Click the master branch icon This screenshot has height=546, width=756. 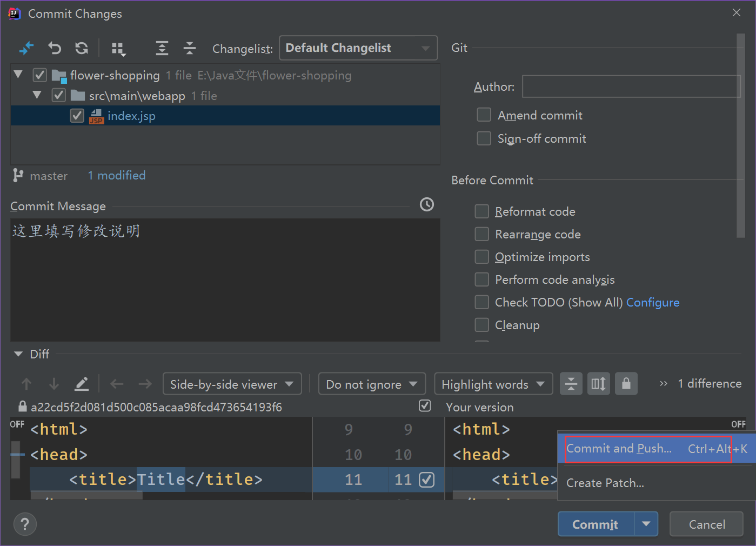click(x=18, y=175)
